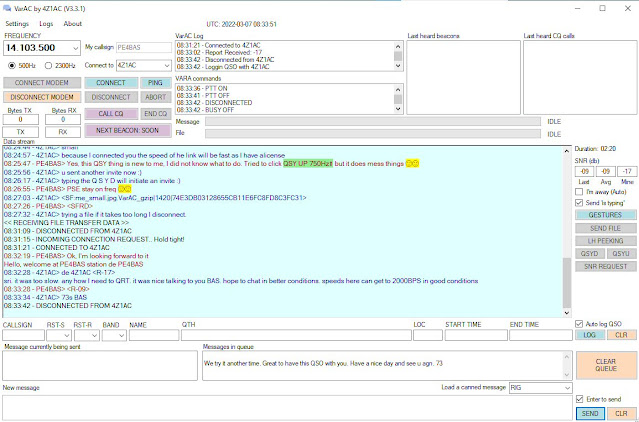
Task: Select log line 'Connected to 4Z1AC'
Action: click(x=218, y=45)
